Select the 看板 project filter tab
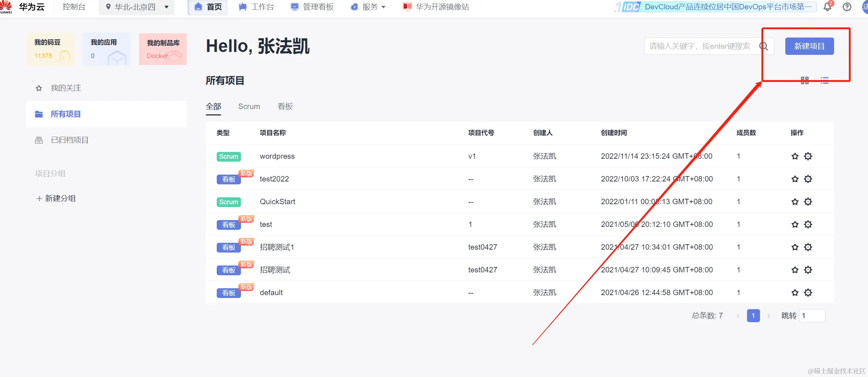The image size is (868, 377). coord(285,107)
